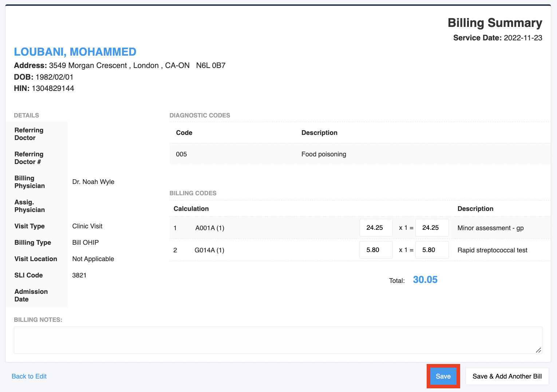
Task: Click Visit Type value Clinic Visit
Action: [x=87, y=226]
